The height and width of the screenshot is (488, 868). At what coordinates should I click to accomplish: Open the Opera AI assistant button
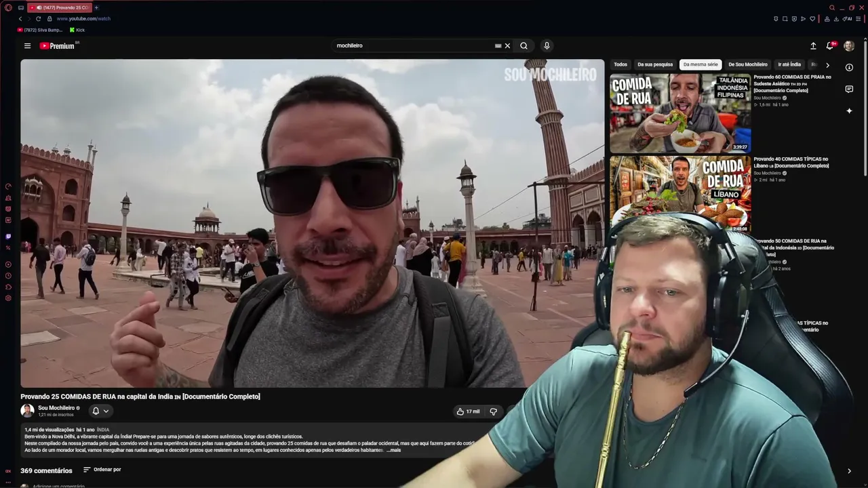[x=848, y=19]
